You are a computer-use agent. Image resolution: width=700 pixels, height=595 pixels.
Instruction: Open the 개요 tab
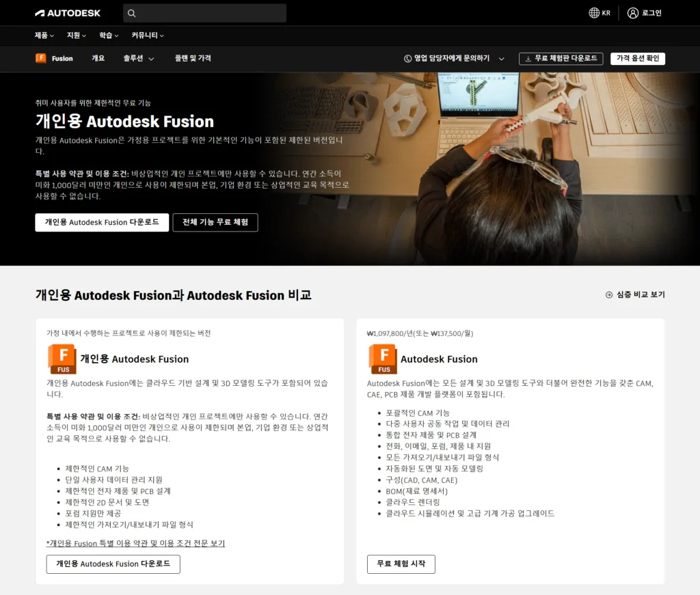click(98, 59)
